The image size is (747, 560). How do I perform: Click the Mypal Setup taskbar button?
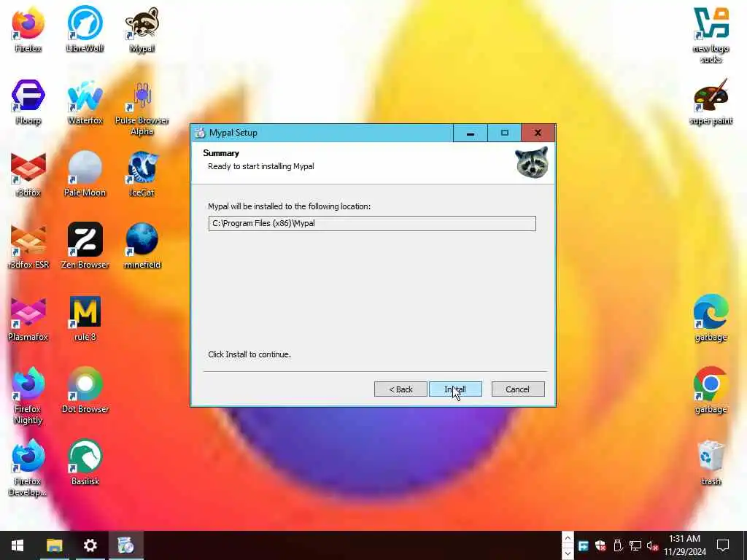pyautogui.click(x=125, y=545)
